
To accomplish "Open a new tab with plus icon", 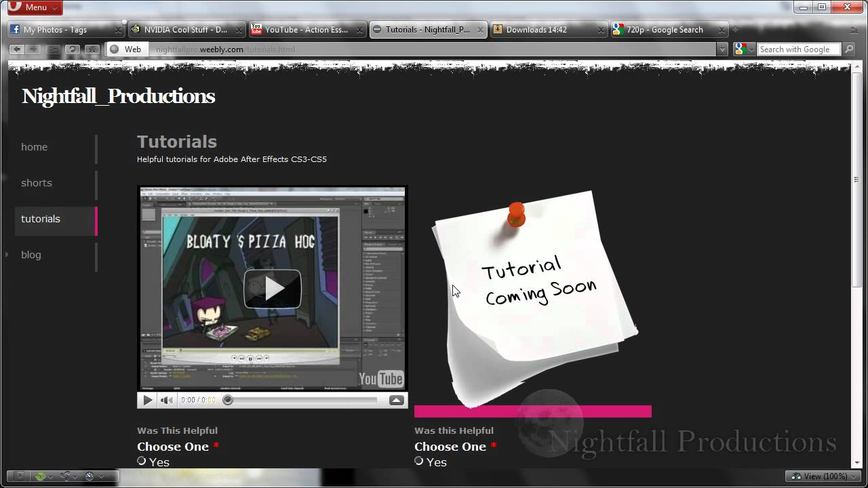I will 735,30.
